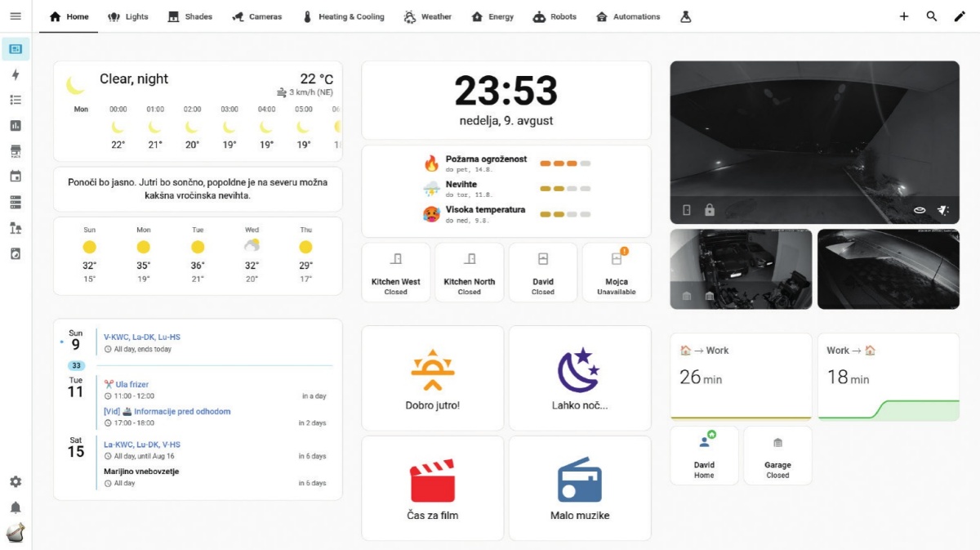Open the Overview dashboard in sidebar
Screen dimensions: 980x550
(16, 49)
